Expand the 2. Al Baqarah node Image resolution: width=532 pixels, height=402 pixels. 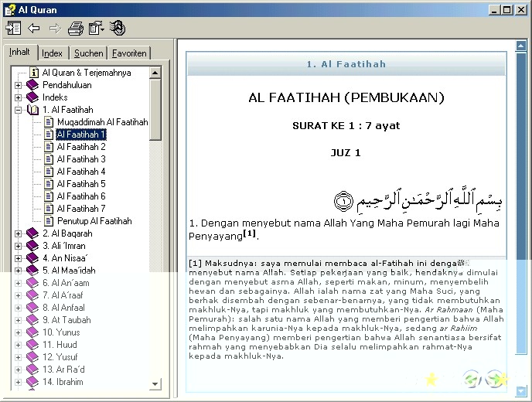click(19, 233)
